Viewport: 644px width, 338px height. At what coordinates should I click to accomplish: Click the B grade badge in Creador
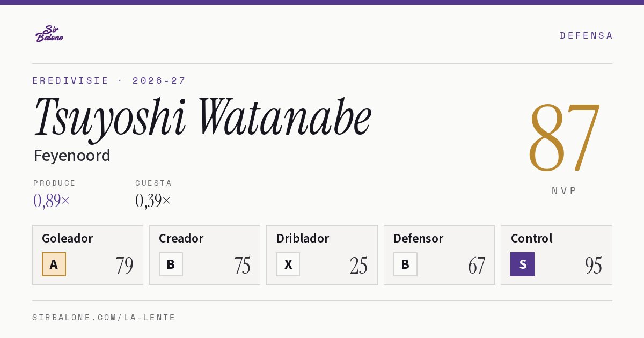[171, 264]
